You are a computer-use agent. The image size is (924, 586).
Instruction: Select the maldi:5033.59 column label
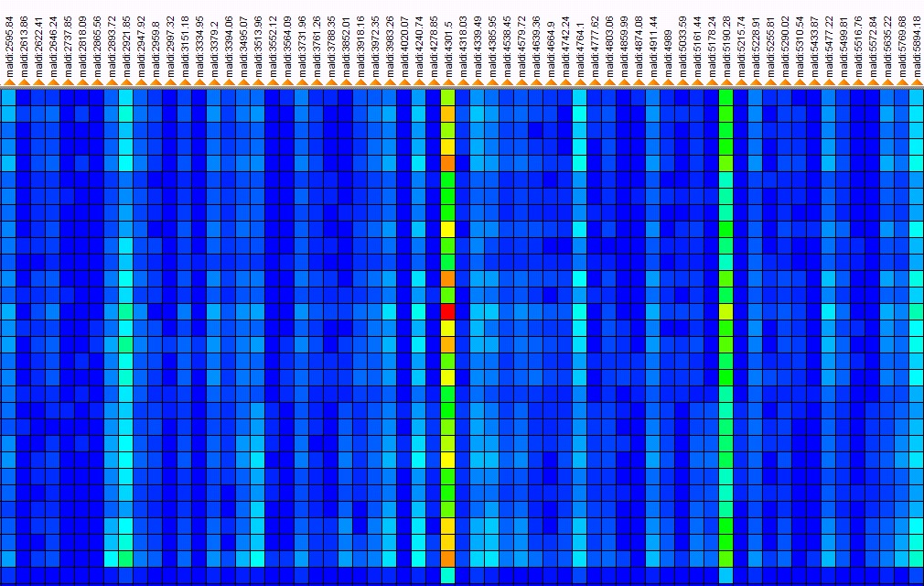point(683,47)
